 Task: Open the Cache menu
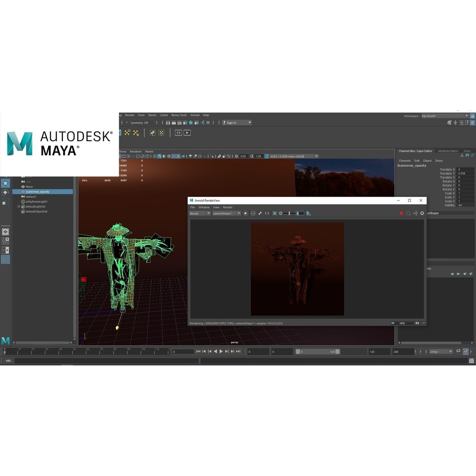tap(164, 115)
